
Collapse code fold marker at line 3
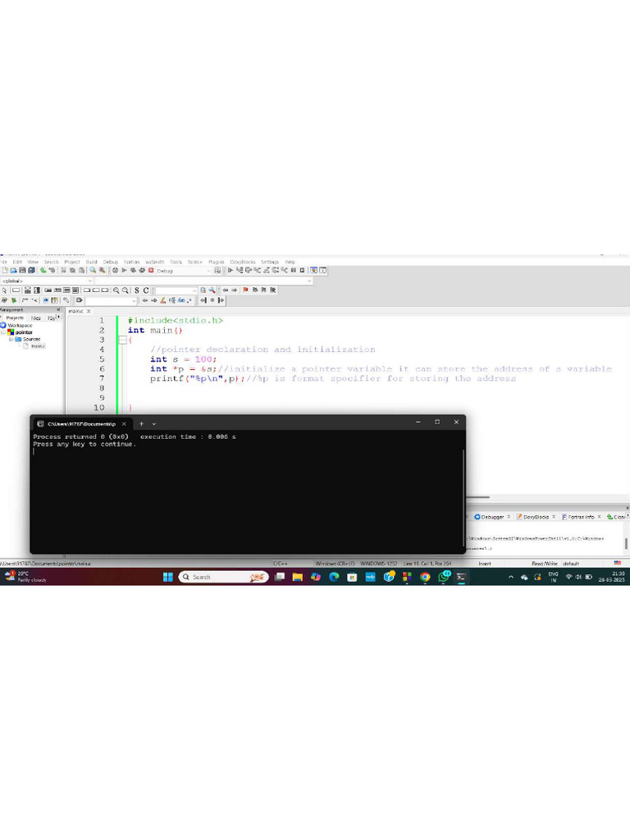(x=123, y=340)
